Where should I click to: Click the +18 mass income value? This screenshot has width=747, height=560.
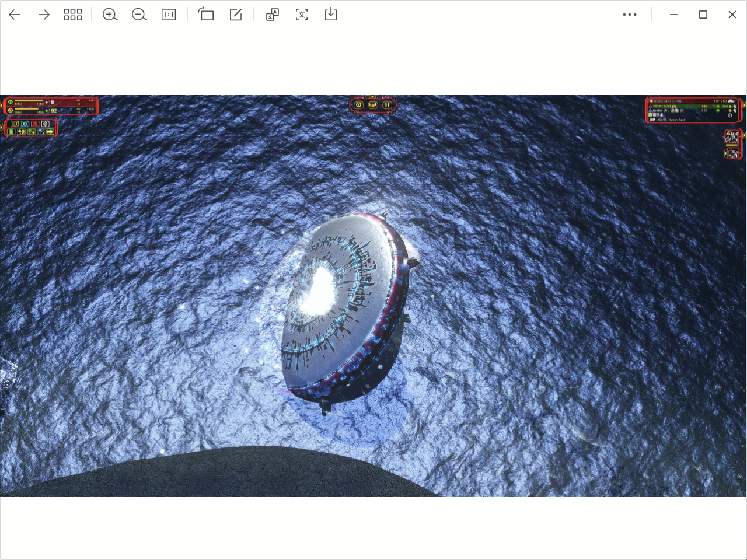tap(49, 102)
